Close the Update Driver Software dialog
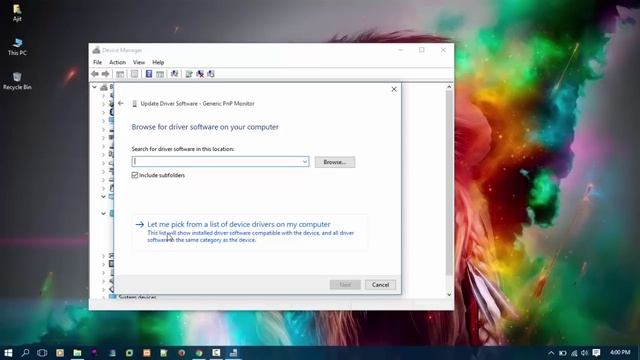This screenshot has width=640, height=360. [x=394, y=89]
